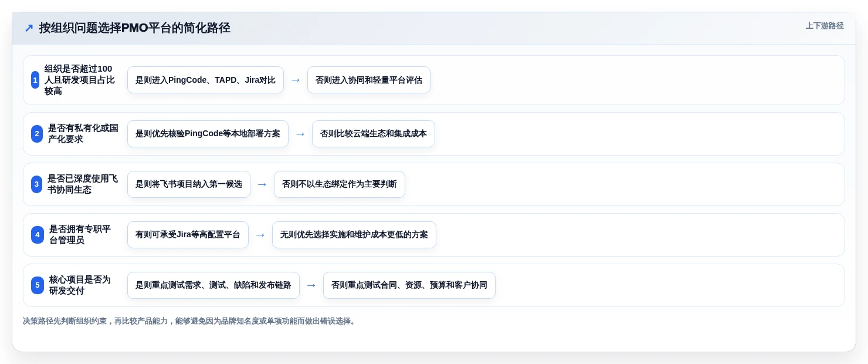The height and width of the screenshot is (364, 868).
Task: Select step badge number 2
Action: tap(37, 134)
